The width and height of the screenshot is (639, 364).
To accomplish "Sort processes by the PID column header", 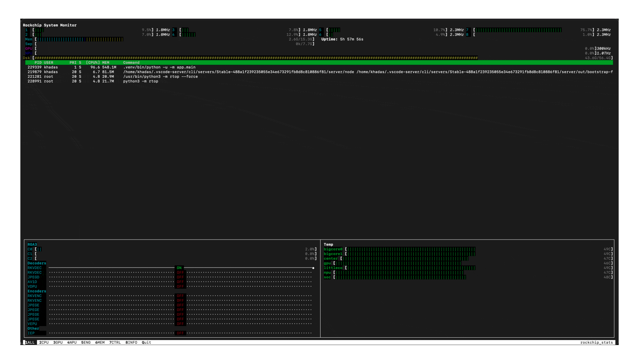I will [38, 63].
